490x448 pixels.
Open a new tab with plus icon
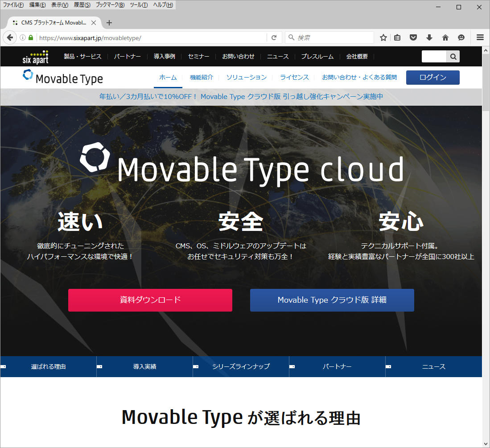(x=109, y=22)
